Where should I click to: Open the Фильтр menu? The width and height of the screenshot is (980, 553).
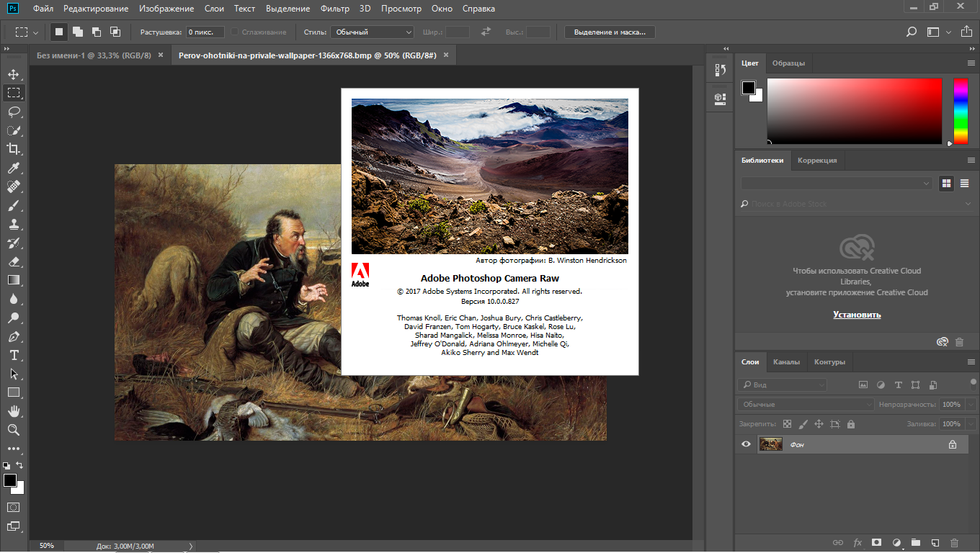(x=335, y=9)
